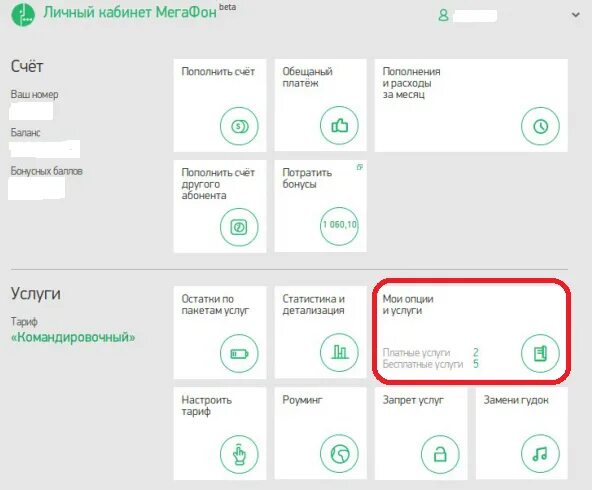Open the Запрет услуг tile title
This screenshot has width=592, height=490.
[413, 400]
